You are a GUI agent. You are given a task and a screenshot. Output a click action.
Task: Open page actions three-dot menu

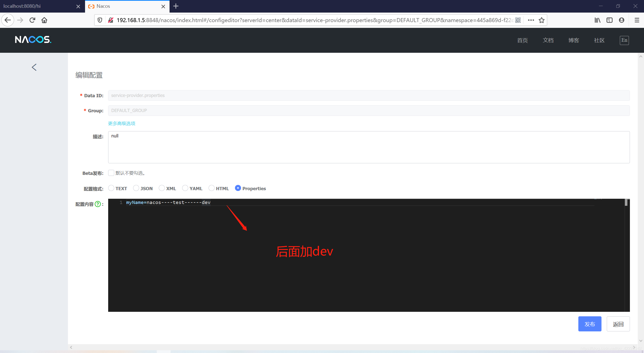click(x=531, y=20)
